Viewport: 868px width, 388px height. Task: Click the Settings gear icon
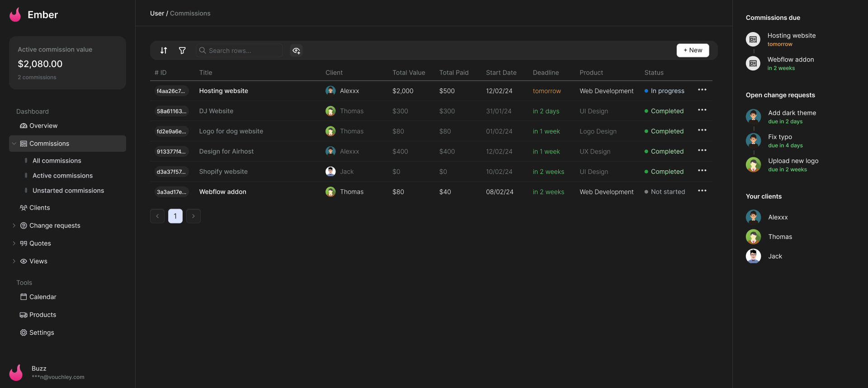click(x=24, y=332)
